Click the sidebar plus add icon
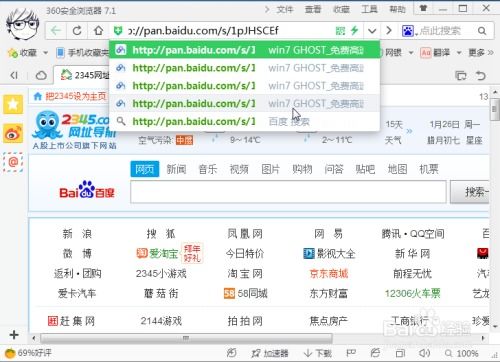 pos(14,334)
